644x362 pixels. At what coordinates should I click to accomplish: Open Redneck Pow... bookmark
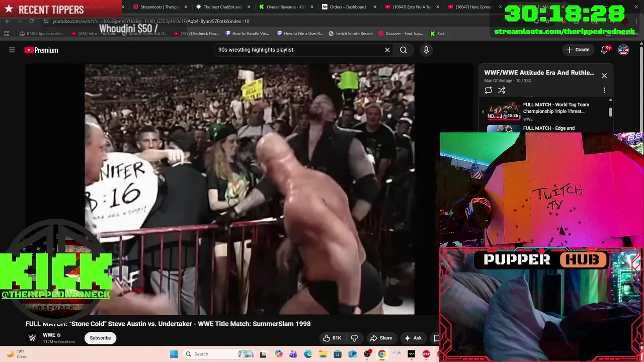tap(197, 34)
